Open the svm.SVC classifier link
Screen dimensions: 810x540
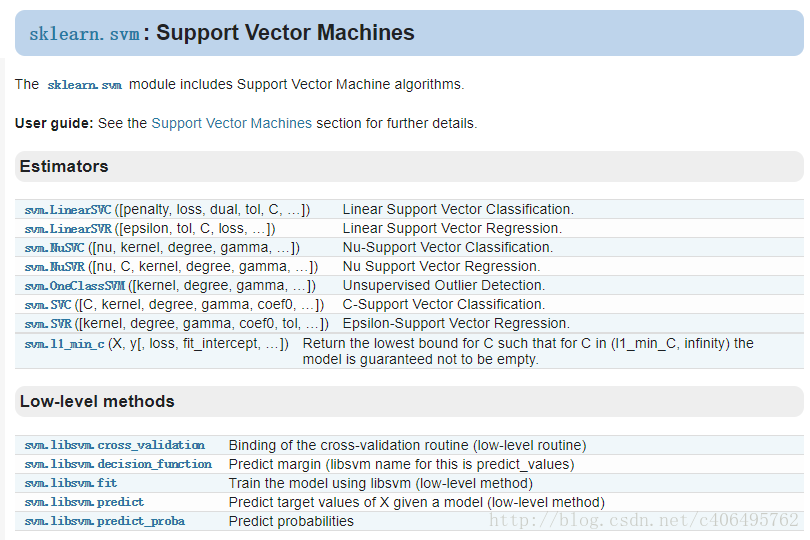pyautogui.click(x=47, y=305)
